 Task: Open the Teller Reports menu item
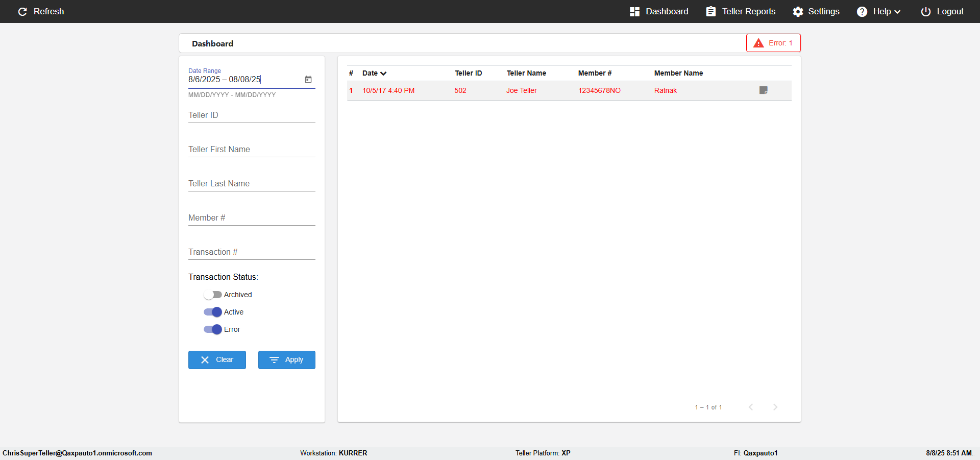pyautogui.click(x=749, y=11)
